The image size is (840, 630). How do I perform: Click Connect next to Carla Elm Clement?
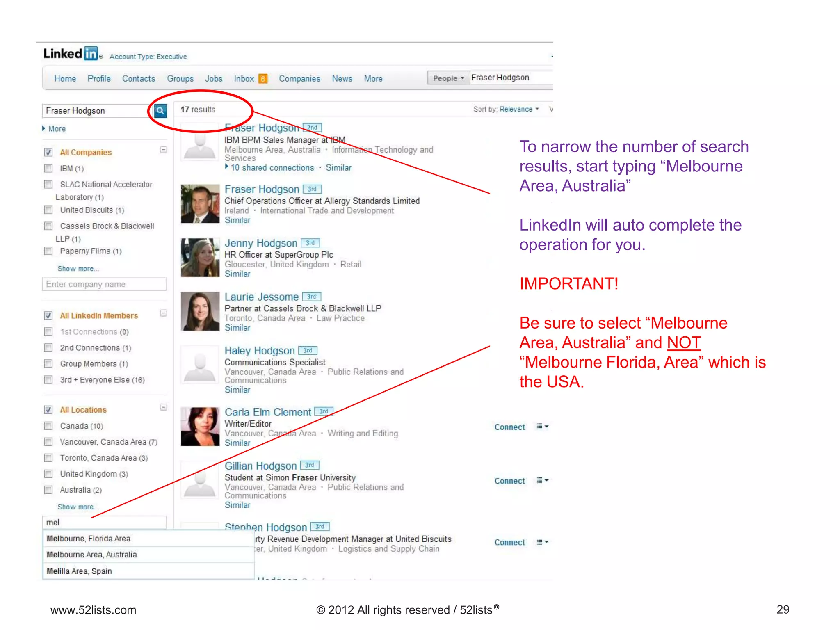(509, 427)
